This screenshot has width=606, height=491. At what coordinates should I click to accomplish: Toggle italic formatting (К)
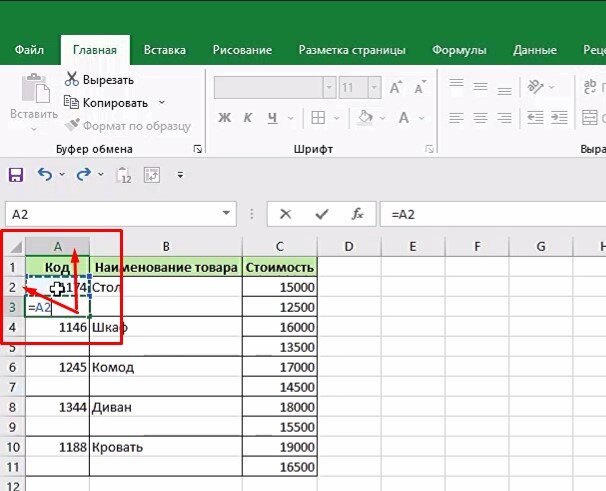coord(248,118)
